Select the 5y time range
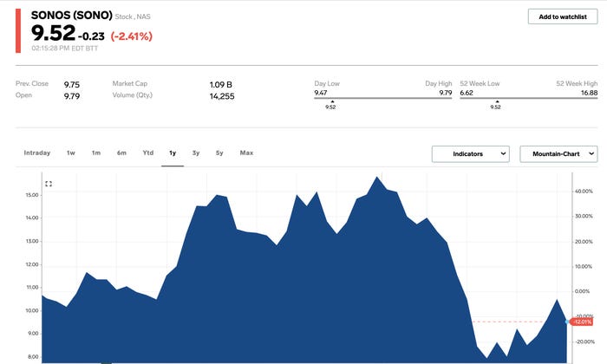Screen dimensions: 607x364 pos(219,153)
